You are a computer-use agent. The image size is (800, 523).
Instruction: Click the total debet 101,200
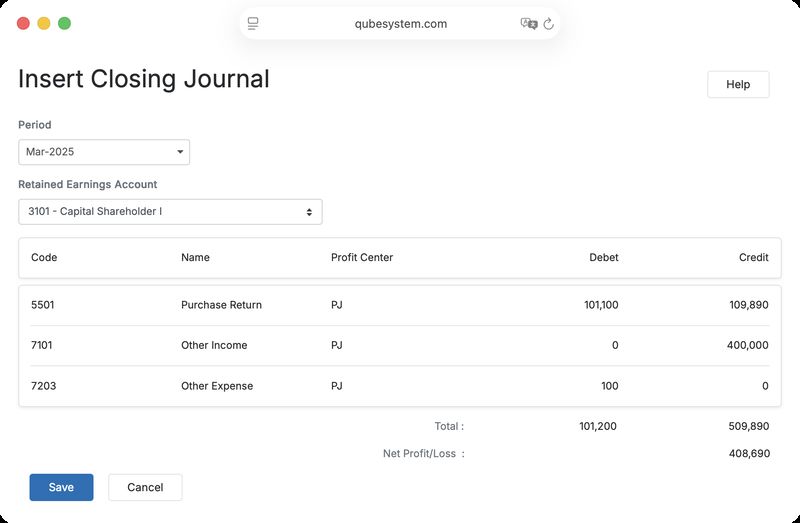pos(598,426)
